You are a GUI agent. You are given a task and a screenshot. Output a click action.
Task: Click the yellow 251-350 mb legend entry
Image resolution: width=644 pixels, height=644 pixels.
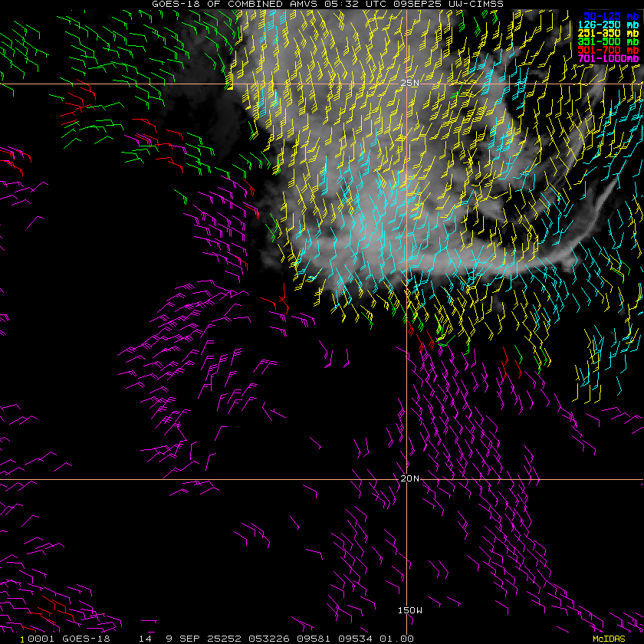610,33
